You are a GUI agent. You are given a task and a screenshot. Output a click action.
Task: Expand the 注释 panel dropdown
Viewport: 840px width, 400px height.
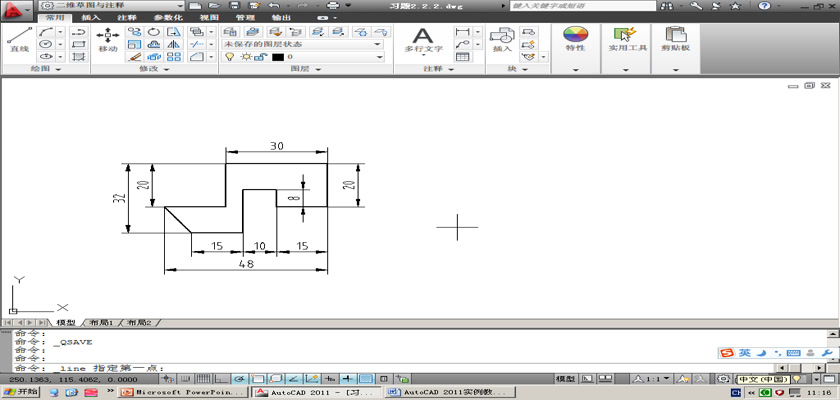point(439,69)
